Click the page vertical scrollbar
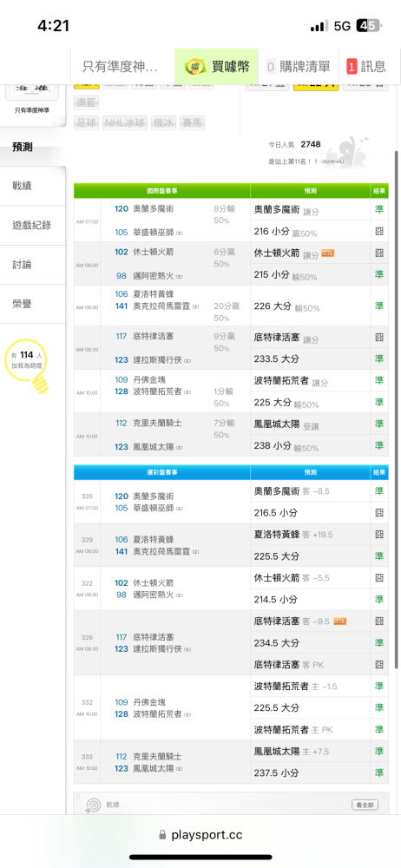The width and height of the screenshot is (401, 868). tap(397, 410)
